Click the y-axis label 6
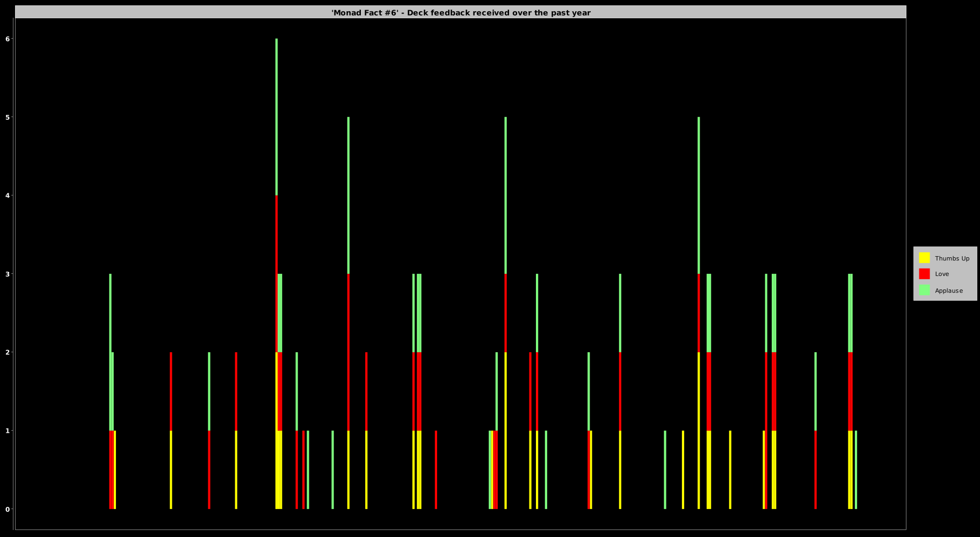 [x=8, y=39]
